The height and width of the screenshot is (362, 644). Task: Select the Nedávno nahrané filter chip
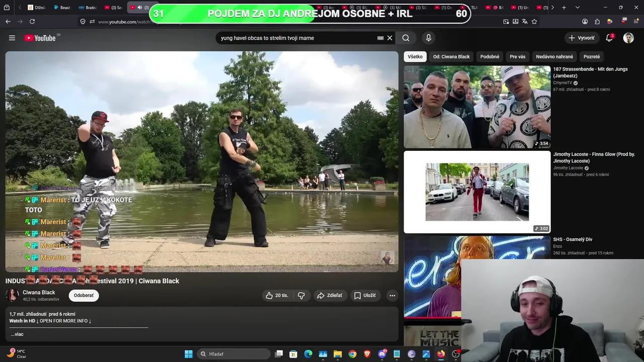tap(554, 57)
